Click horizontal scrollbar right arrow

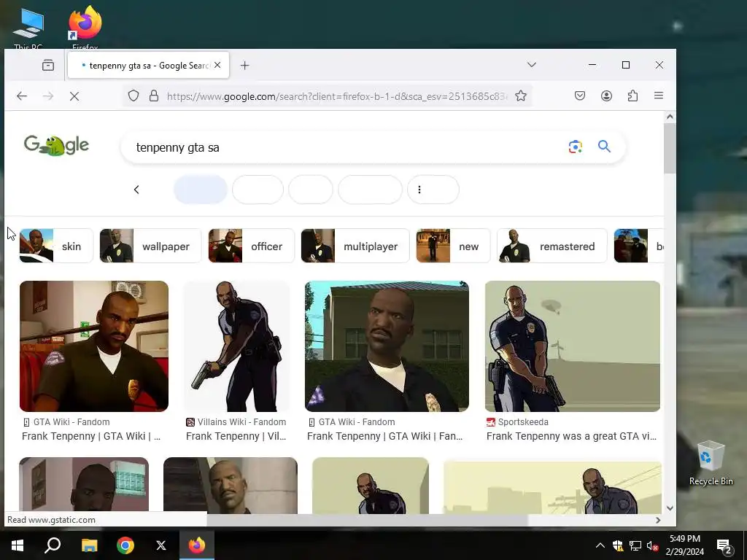coord(658,520)
